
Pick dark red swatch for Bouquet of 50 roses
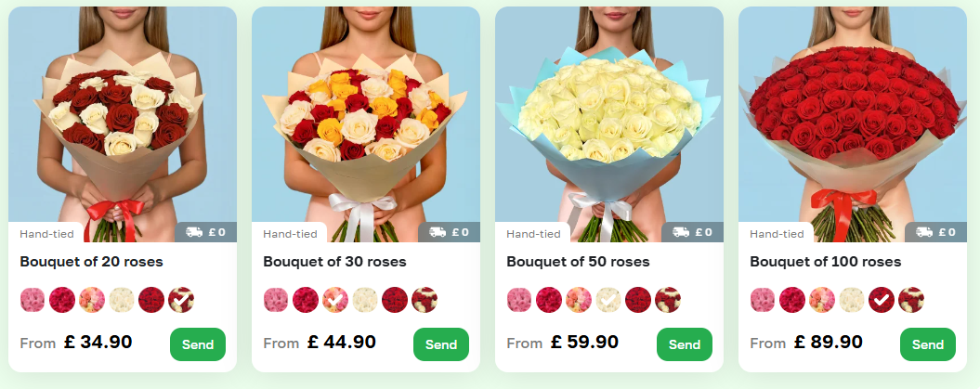tap(638, 300)
